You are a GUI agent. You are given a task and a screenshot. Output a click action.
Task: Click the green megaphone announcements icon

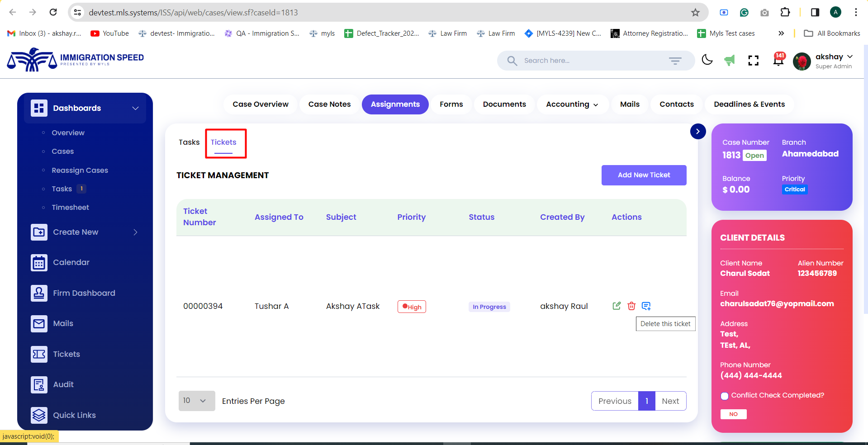click(729, 60)
